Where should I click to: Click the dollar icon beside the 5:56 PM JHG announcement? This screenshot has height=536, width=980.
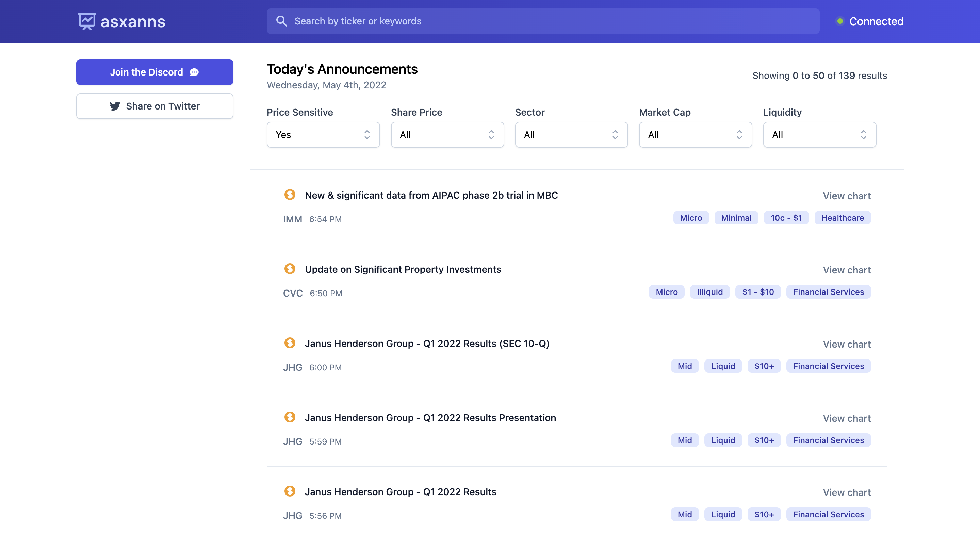(x=290, y=491)
